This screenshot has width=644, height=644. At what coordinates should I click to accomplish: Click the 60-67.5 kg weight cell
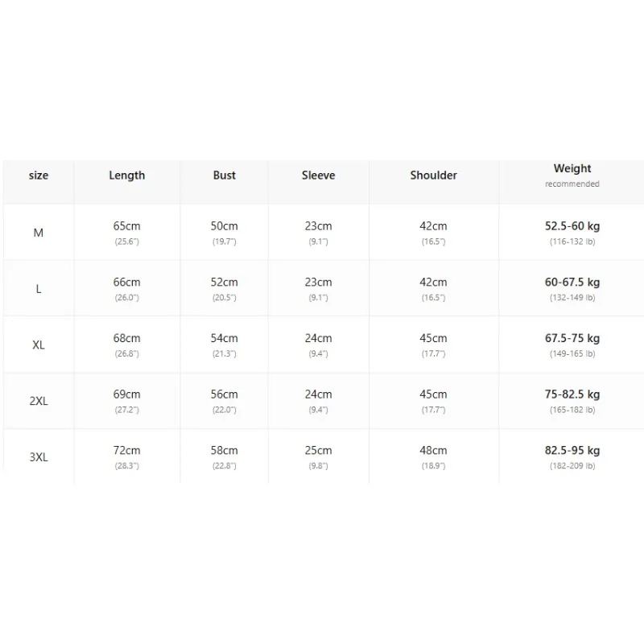click(x=572, y=289)
